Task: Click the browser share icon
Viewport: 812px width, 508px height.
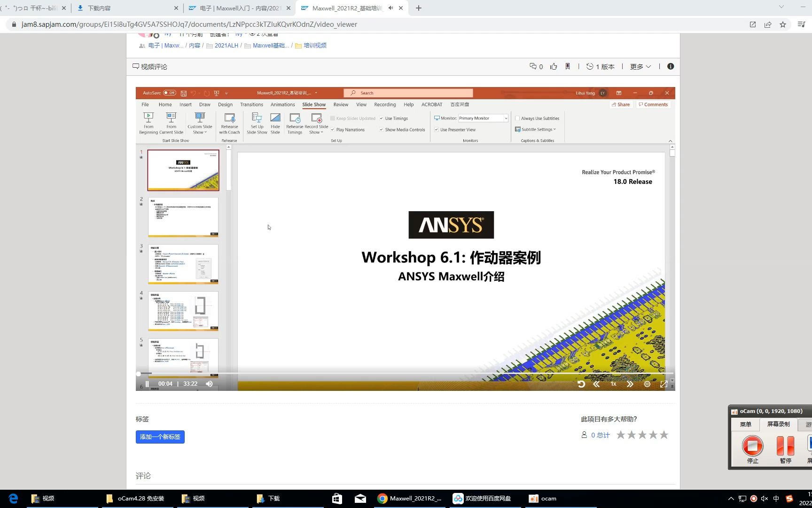Action: 768,24
